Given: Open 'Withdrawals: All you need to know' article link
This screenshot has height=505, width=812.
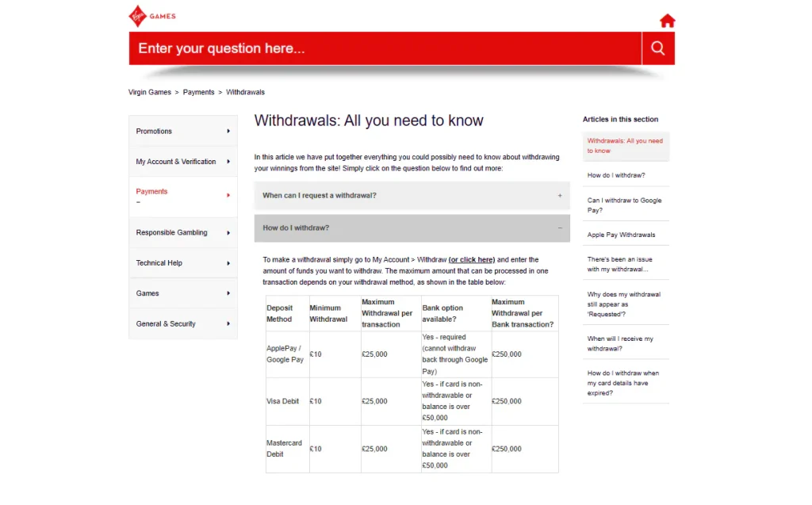Looking at the screenshot, I should click(625, 146).
